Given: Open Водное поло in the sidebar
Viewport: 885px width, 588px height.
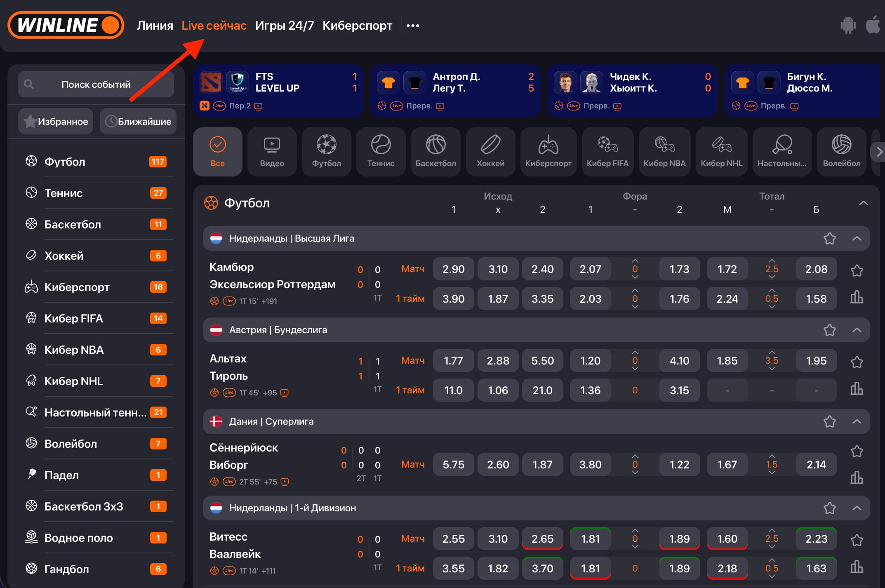Looking at the screenshot, I should click(x=96, y=538).
